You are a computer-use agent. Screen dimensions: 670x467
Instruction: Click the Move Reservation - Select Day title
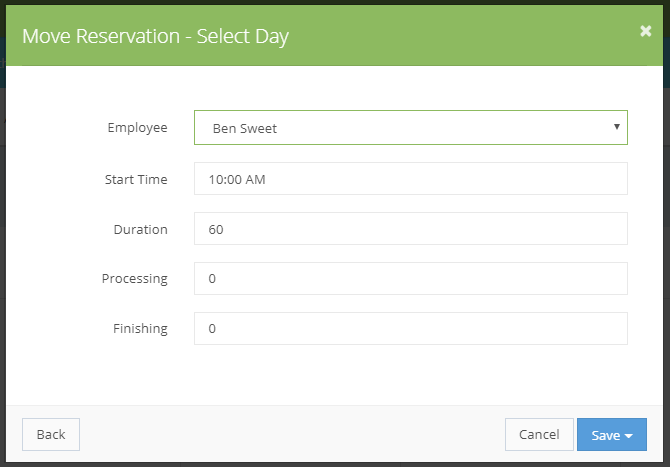click(x=156, y=36)
